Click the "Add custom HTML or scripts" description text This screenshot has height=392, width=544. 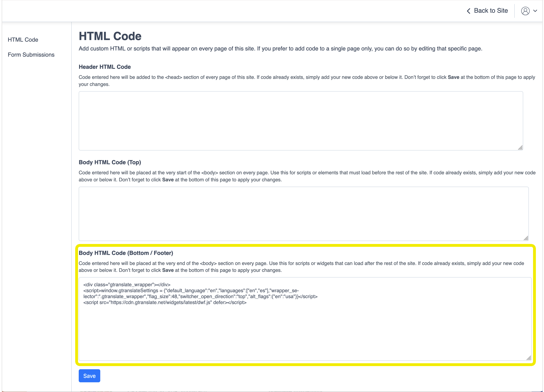click(x=280, y=49)
